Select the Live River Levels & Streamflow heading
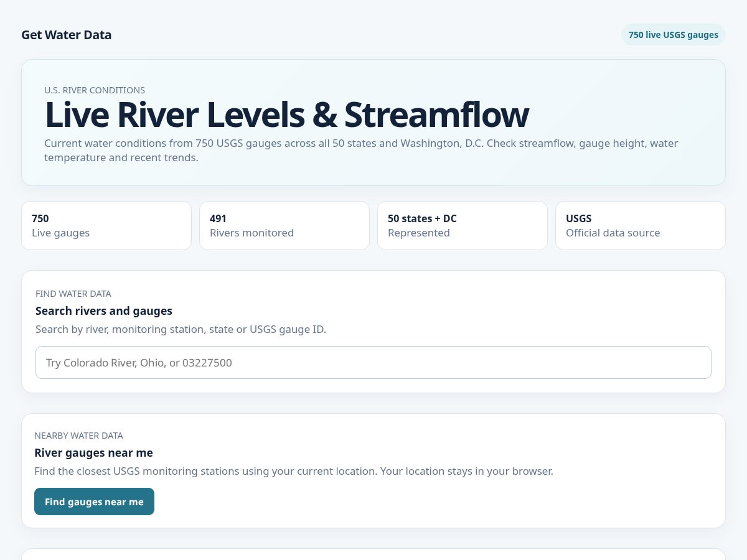 coord(286,115)
